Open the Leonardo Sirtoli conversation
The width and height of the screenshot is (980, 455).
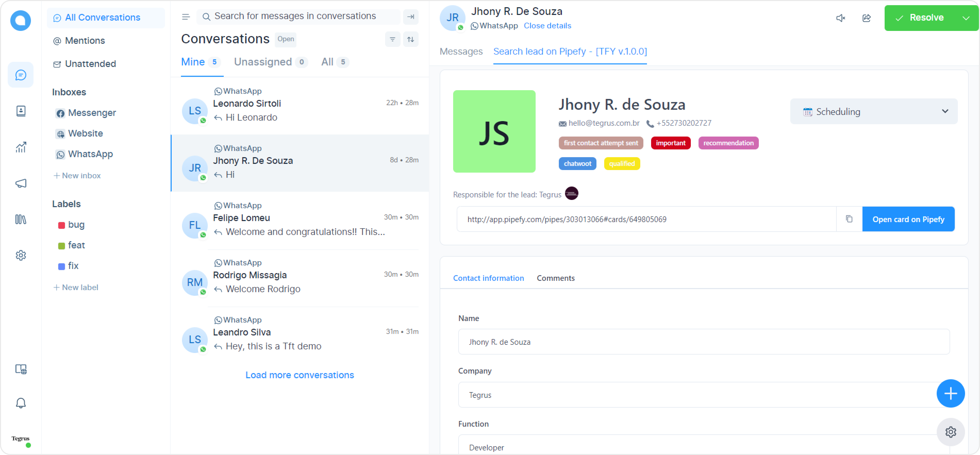300,106
